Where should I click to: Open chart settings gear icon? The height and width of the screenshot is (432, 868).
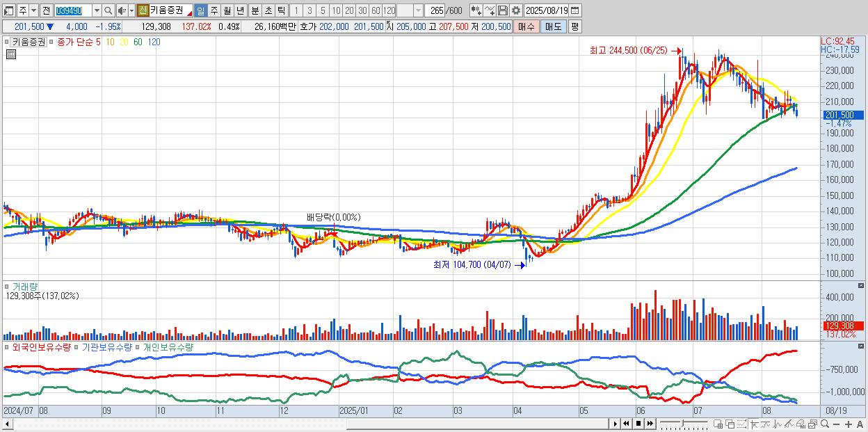coord(516,10)
